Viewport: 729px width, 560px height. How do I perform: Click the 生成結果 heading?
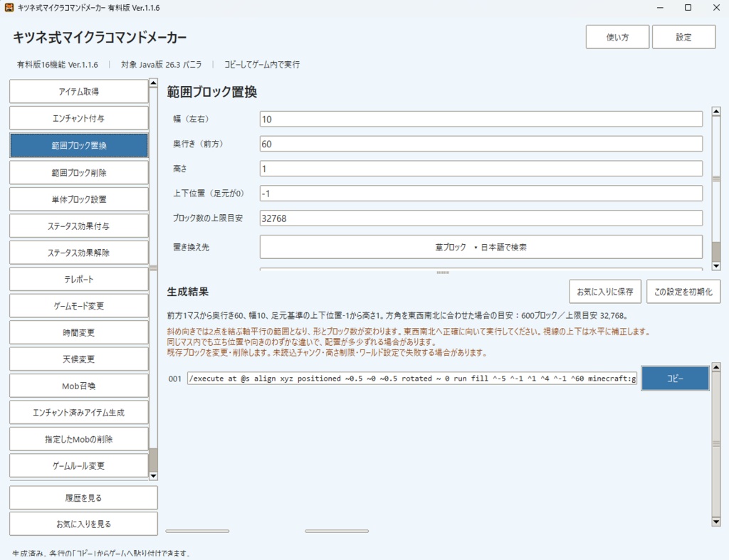pyautogui.click(x=188, y=292)
